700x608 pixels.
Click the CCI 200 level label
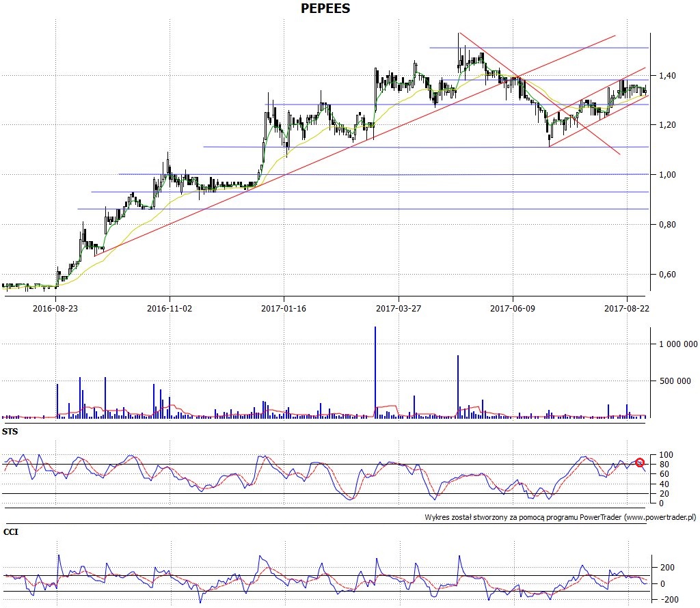pos(667,568)
